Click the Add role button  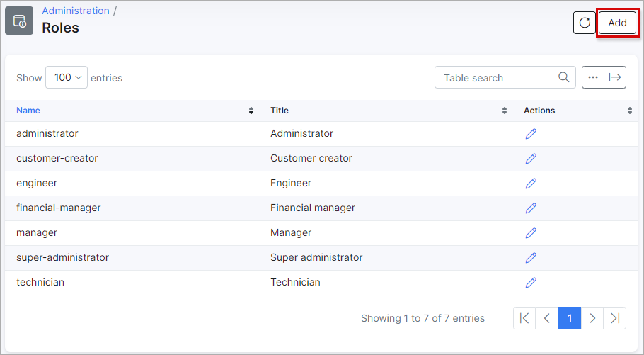click(617, 23)
